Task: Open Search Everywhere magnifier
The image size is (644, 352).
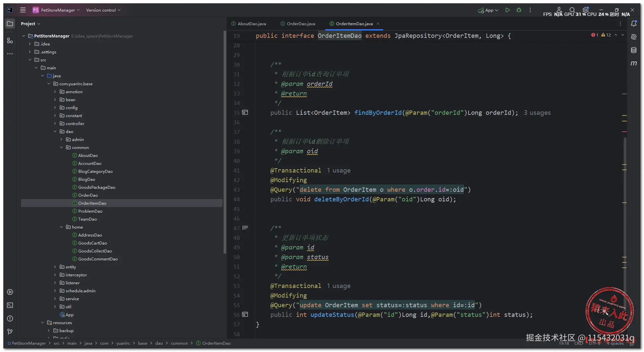Action: pos(572,10)
